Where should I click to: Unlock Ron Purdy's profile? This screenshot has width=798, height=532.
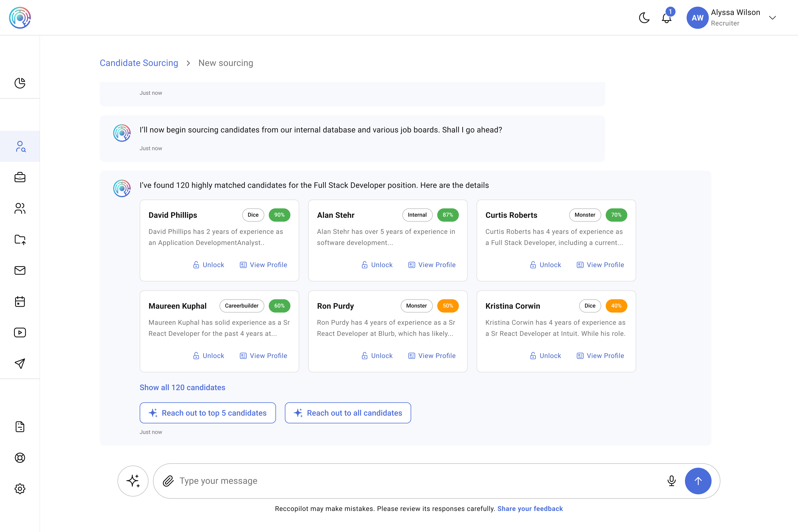click(x=377, y=356)
